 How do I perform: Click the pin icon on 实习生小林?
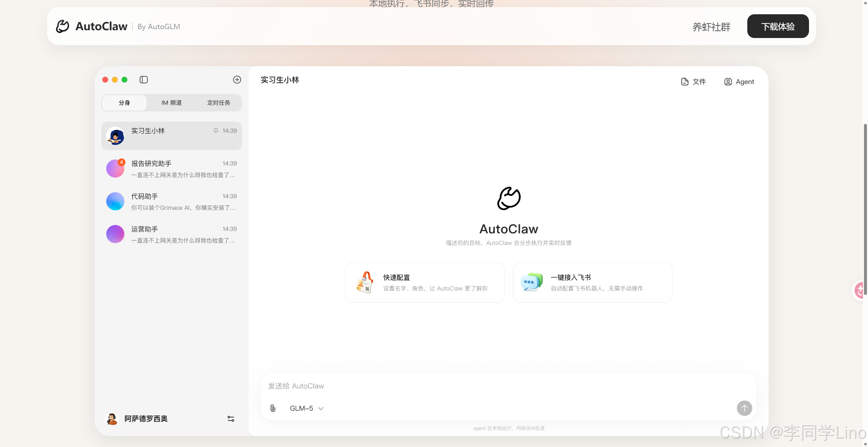(x=216, y=131)
